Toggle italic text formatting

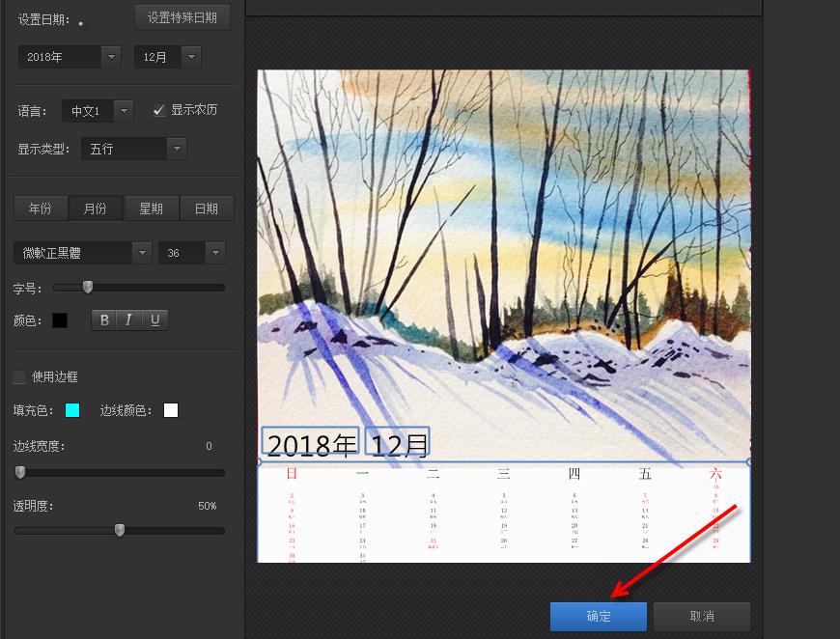click(128, 319)
